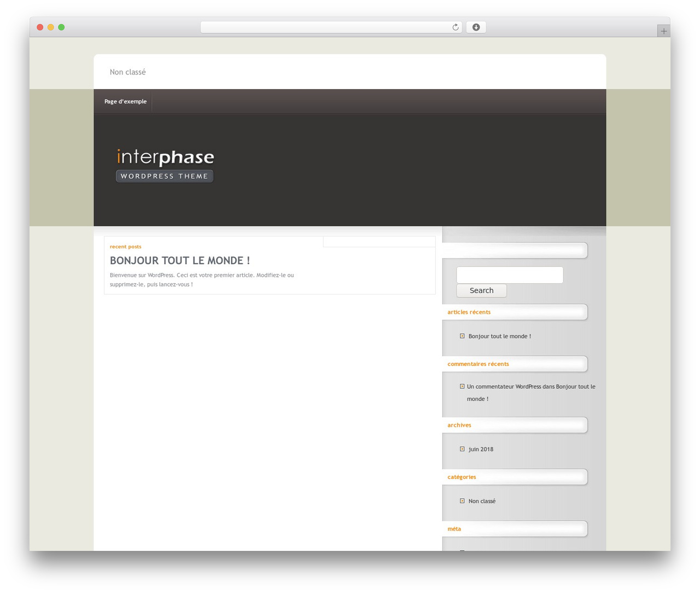Click the archives heading
Viewport: 700px width, 593px height.
459,425
